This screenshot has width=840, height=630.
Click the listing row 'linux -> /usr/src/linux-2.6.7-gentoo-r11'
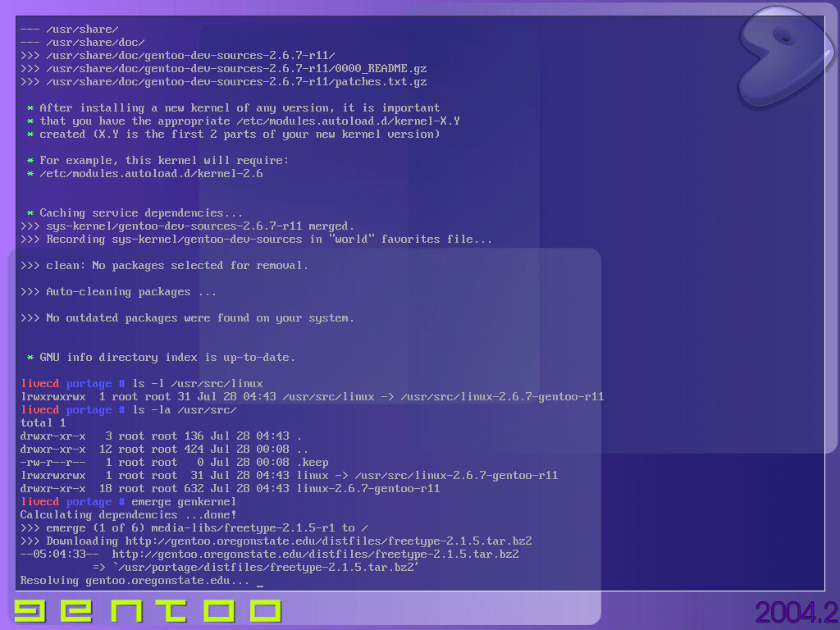[290, 476]
